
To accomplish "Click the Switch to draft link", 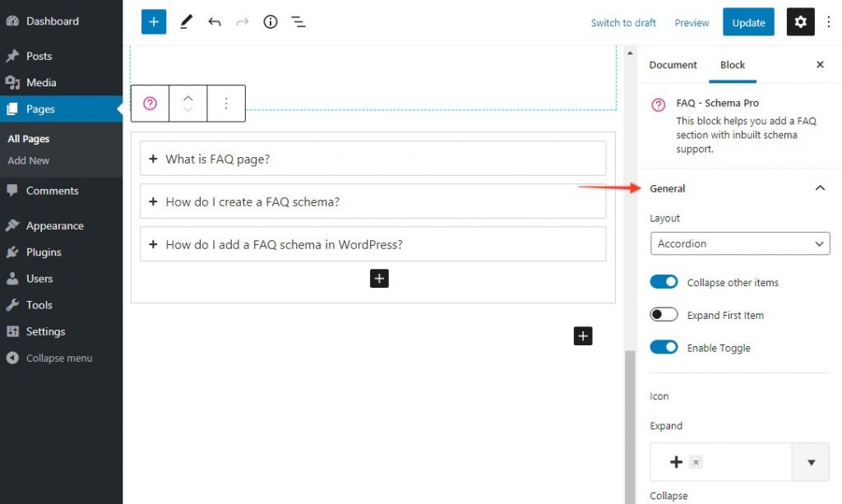I will click(x=623, y=23).
